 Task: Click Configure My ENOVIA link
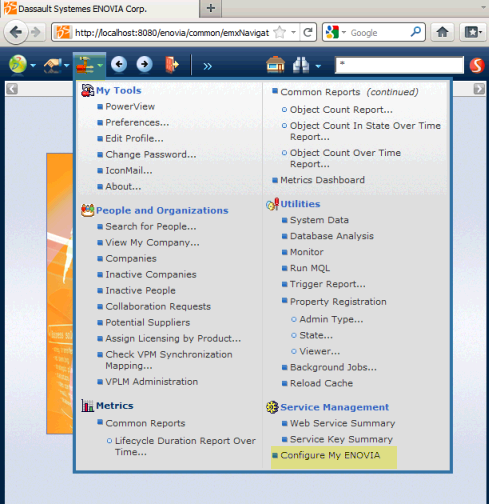pyautogui.click(x=330, y=455)
